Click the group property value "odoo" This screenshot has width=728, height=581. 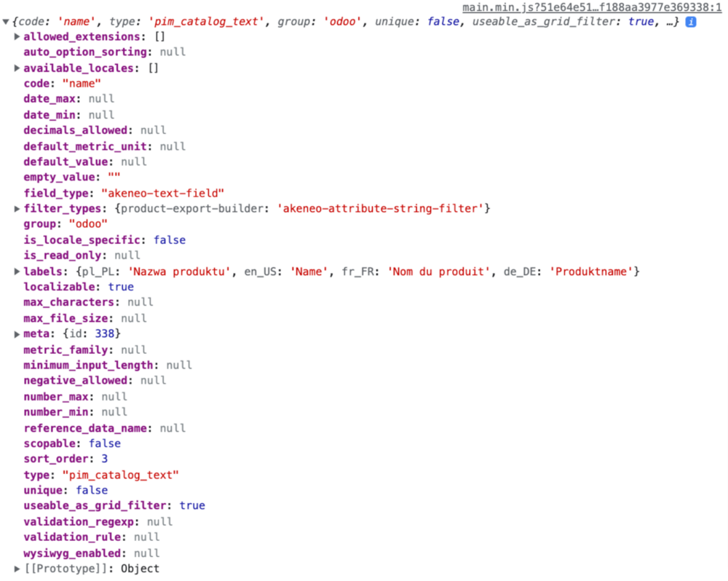pyautogui.click(x=87, y=224)
